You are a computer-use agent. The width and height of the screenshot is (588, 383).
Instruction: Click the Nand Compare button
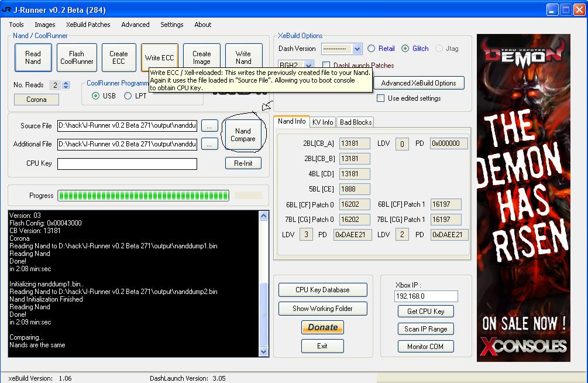coord(243,135)
